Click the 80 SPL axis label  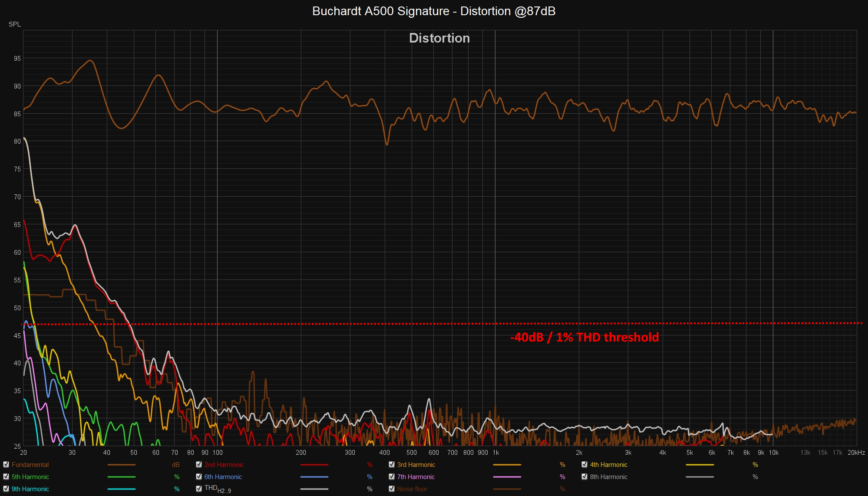point(17,141)
